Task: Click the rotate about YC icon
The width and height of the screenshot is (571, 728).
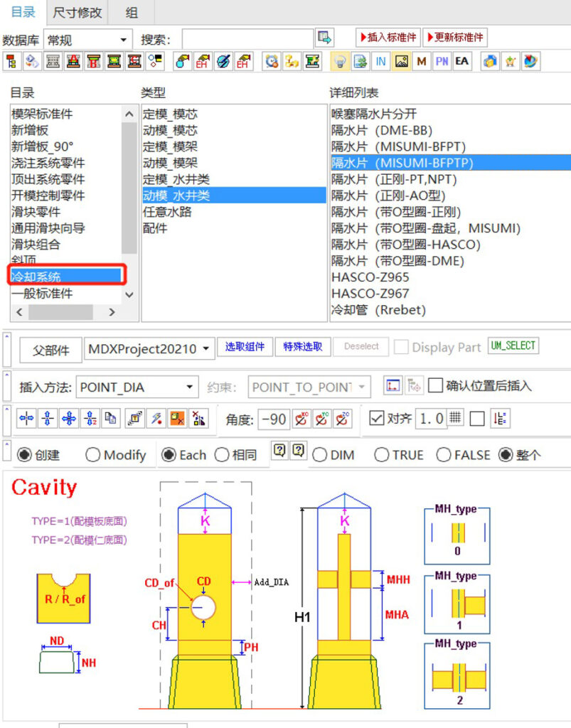Action: pos(321,419)
